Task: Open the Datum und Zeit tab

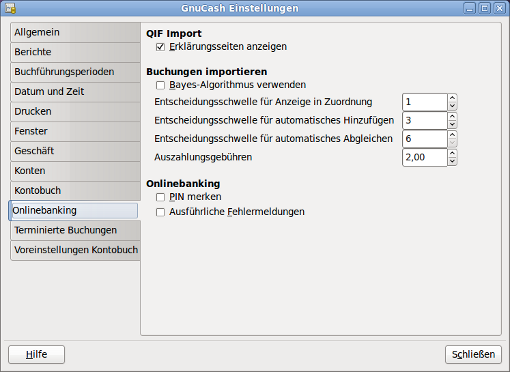Action: point(75,91)
